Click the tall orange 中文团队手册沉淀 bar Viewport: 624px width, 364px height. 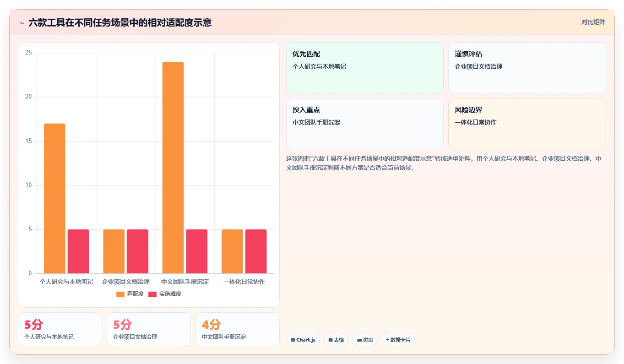(x=173, y=168)
